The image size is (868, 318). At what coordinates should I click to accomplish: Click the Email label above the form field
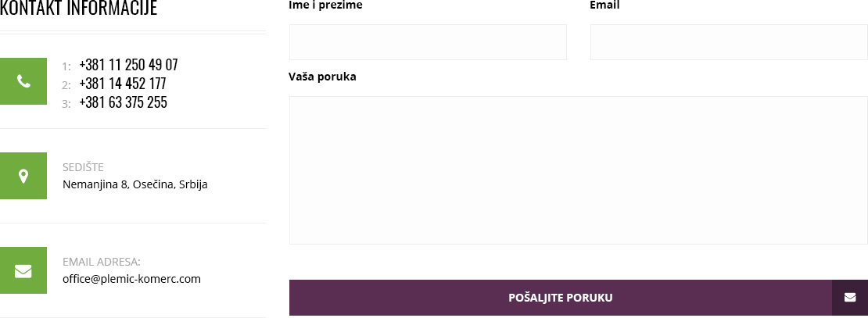604,5
